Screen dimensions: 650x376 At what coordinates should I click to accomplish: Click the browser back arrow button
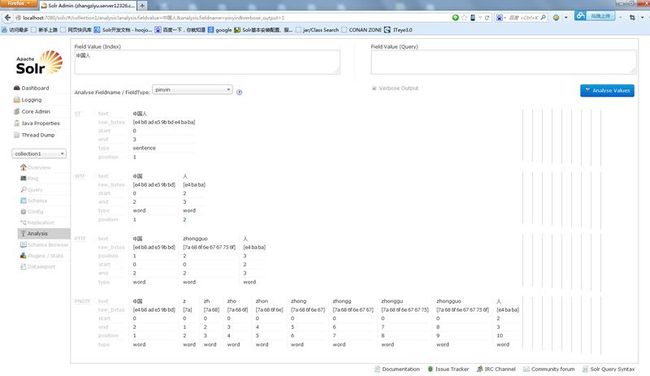pyautogui.click(x=7, y=17)
